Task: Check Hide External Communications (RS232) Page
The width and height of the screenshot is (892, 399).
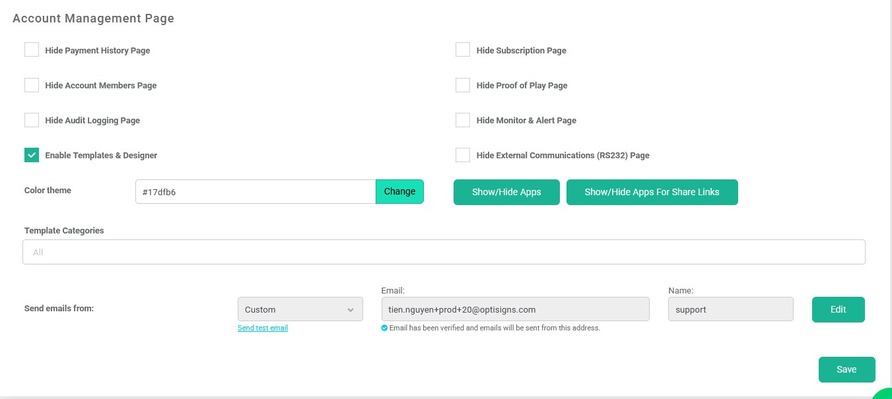Action: (x=462, y=155)
